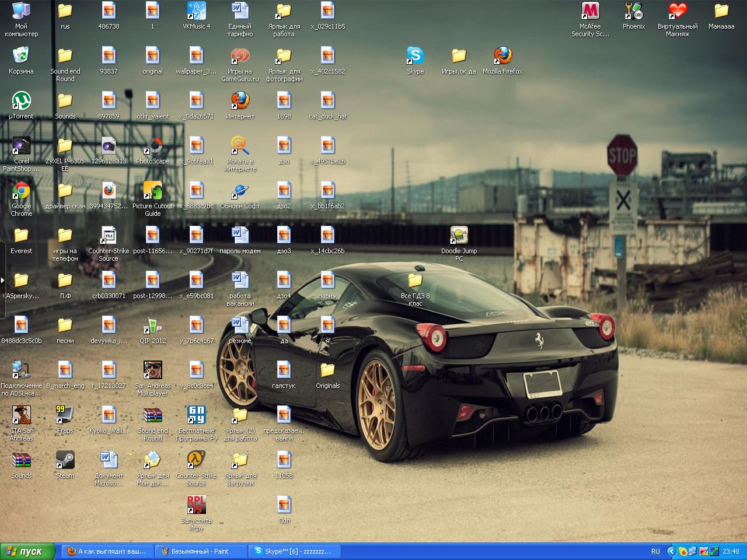Expand hidden system tray icons
Screen dimensions: 747x560
671,551
